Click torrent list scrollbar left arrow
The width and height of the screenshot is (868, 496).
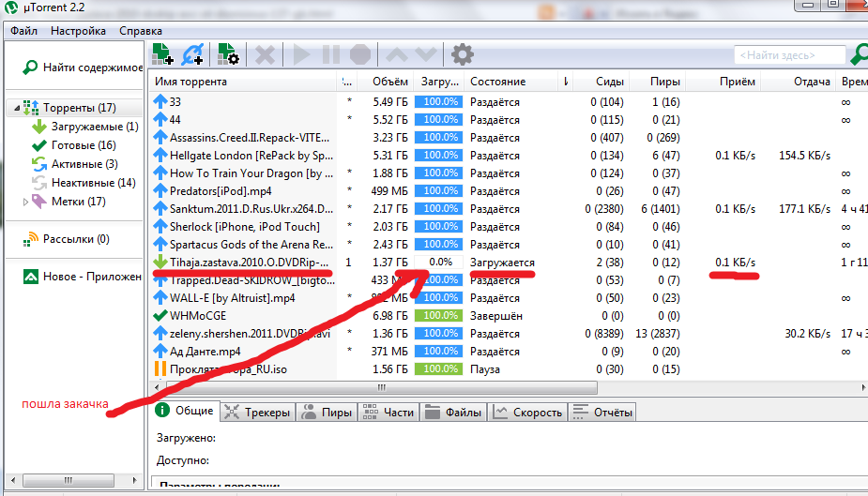[x=157, y=387]
